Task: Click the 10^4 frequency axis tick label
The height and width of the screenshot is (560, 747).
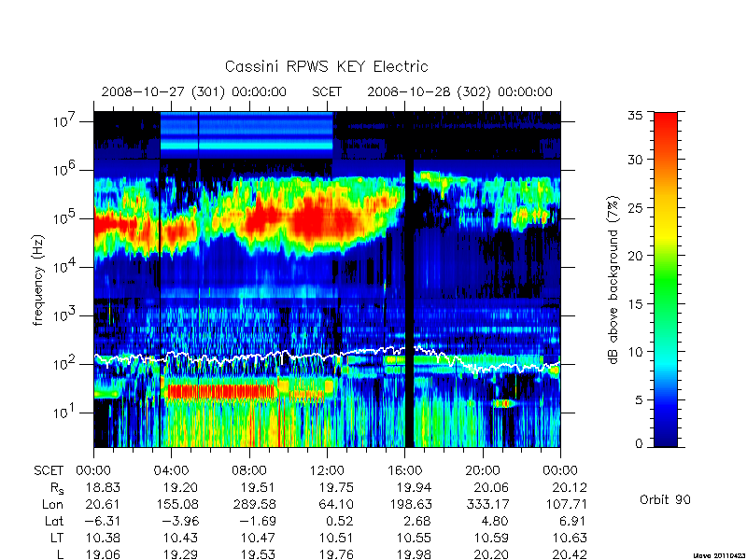Action: pos(65,265)
